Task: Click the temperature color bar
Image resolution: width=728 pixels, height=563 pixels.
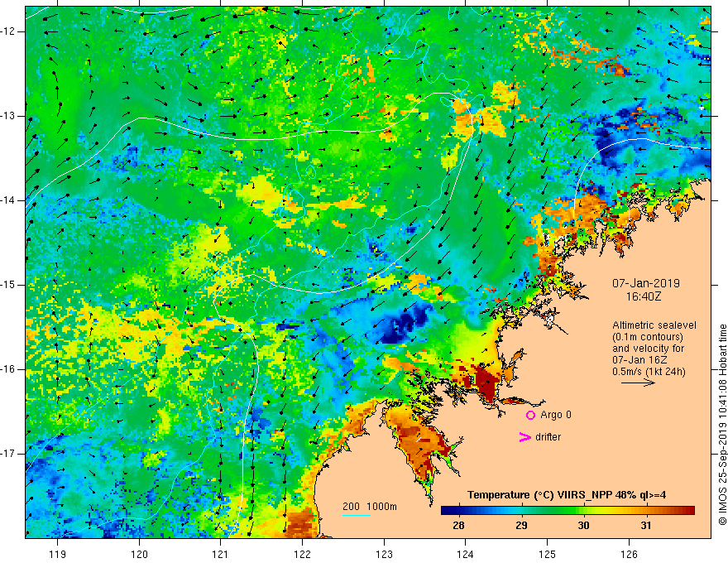Action: point(568,511)
